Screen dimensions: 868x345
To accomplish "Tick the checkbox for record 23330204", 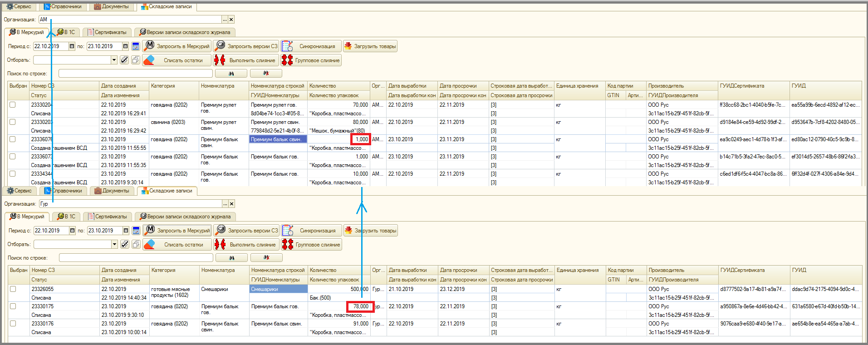I will coord(13,105).
